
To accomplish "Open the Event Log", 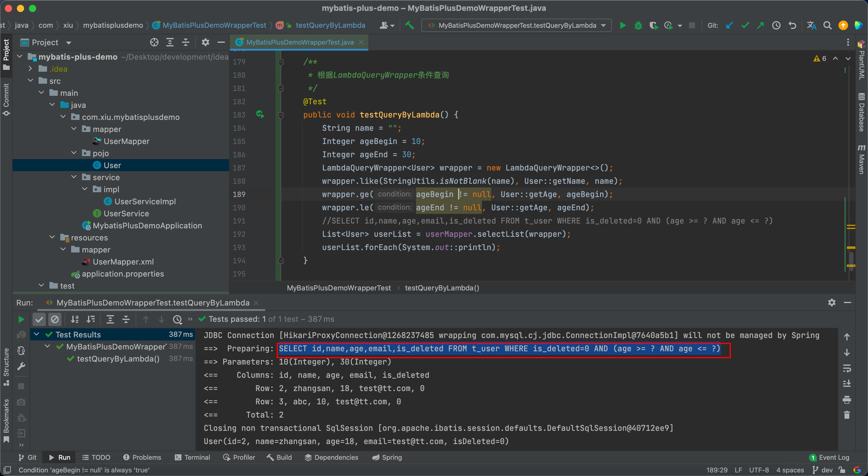I will [830, 457].
